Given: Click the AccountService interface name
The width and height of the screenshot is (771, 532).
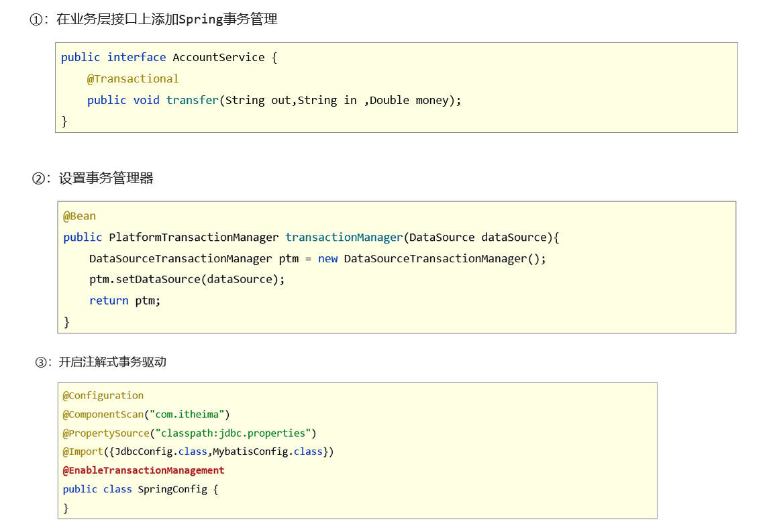Looking at the screenshot, I should pyautogui.click(x=219, y=57).
